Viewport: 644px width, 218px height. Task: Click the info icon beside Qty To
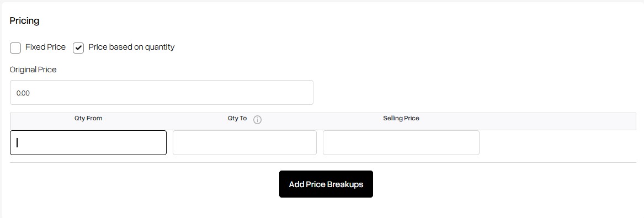(258, 120)
